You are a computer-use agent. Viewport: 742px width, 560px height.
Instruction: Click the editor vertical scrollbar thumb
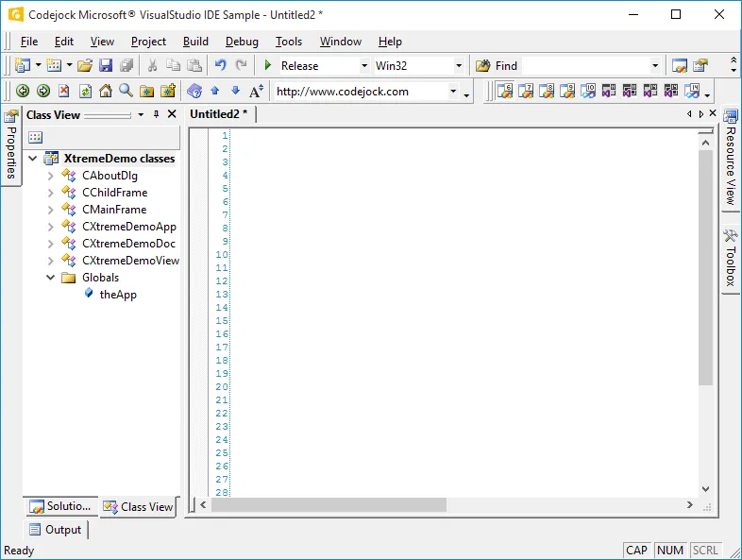click(705, 268)
